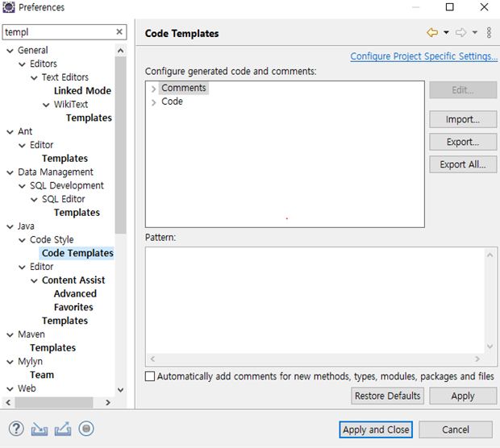Click the import preferences icon
The width and height of the screenshot is (500, 448).
click(x=40, y=429)
